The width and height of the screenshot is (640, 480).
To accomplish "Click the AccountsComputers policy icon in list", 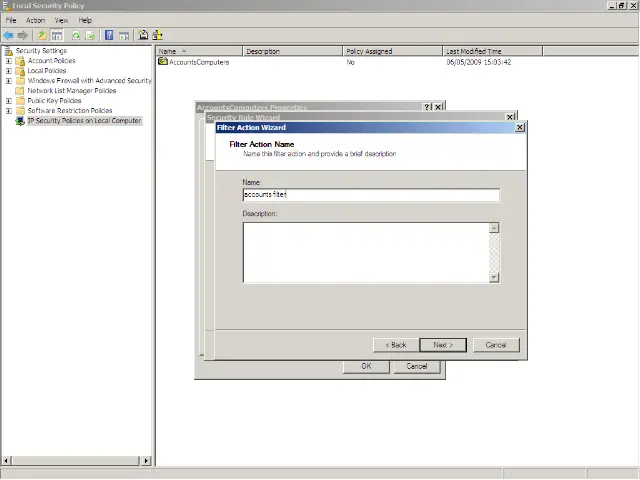I will coord(163,62).
